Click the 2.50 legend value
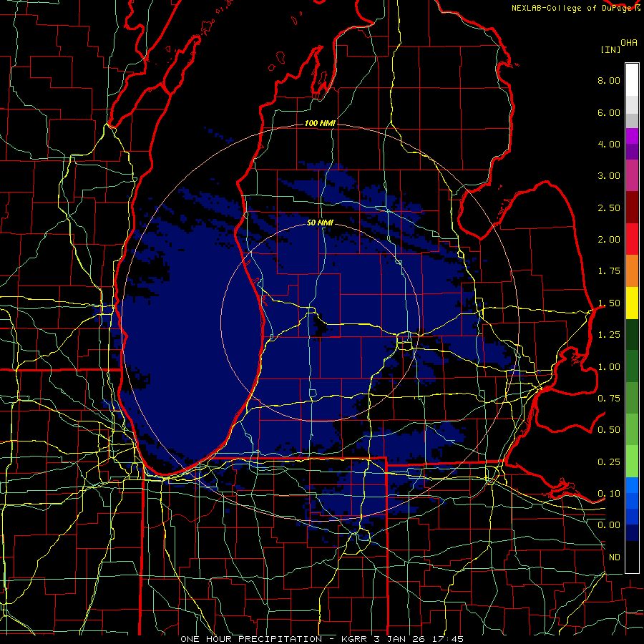Screen dimensions: 644x644 pos(609,208)
